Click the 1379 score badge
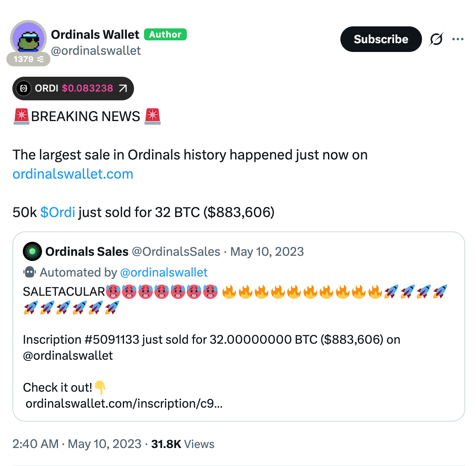This screenshot has width=476, height=466. (28, 60)
